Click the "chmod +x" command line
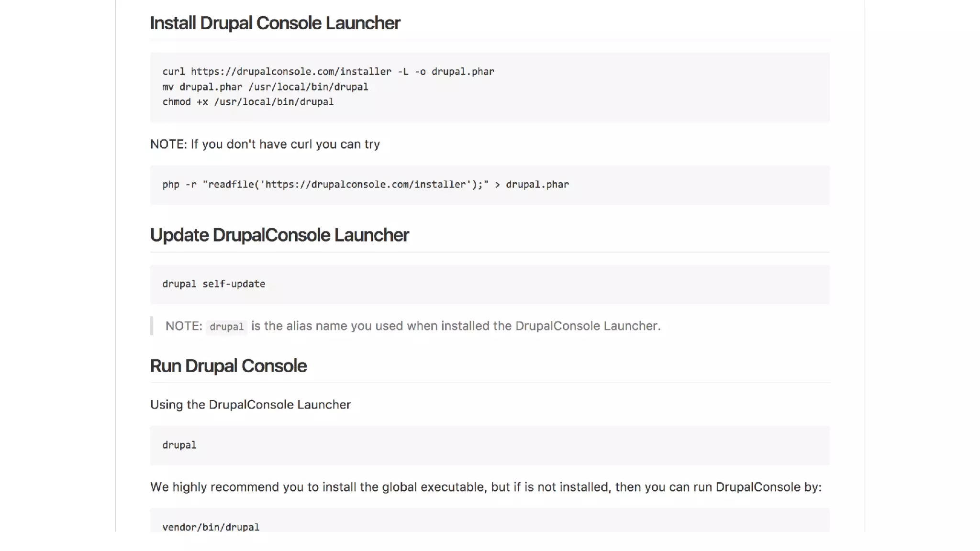980x551 pixels. [248, 102]
